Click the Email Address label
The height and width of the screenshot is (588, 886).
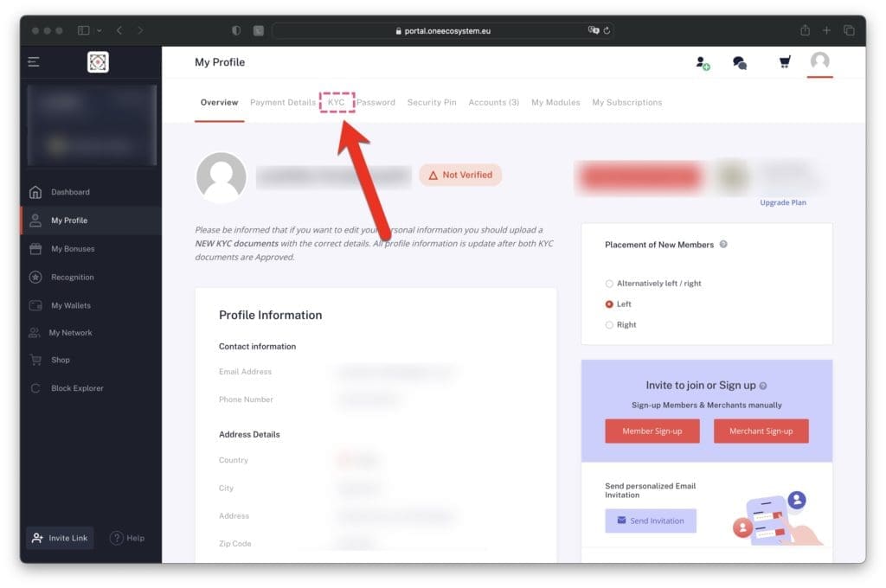[245, 372]
